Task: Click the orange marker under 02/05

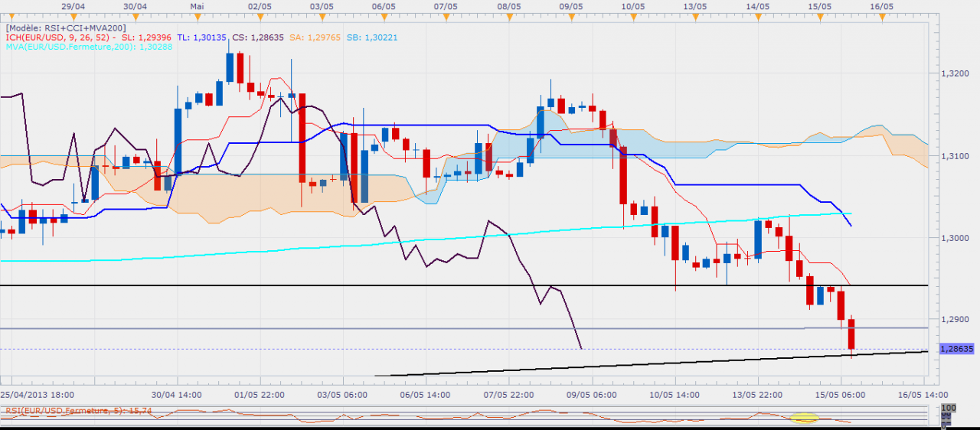Action: click(260, 16)
